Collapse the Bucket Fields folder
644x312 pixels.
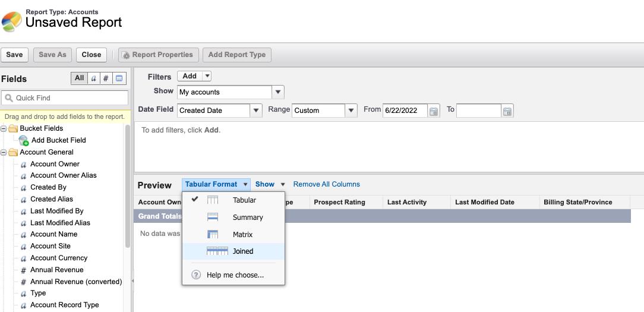tap(4, 128)
